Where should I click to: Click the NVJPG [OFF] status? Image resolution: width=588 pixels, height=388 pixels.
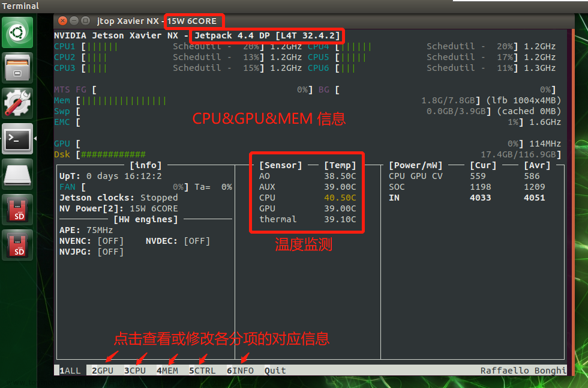(91, 252)
